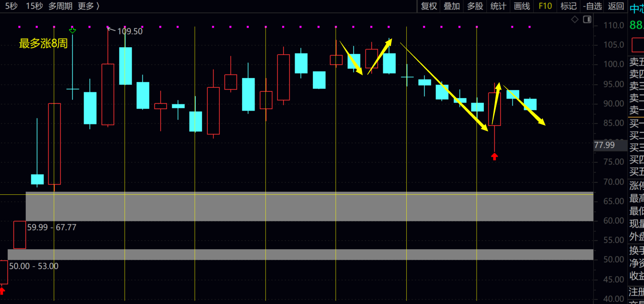Open the 统计 statistics tool

pos(498,6)
